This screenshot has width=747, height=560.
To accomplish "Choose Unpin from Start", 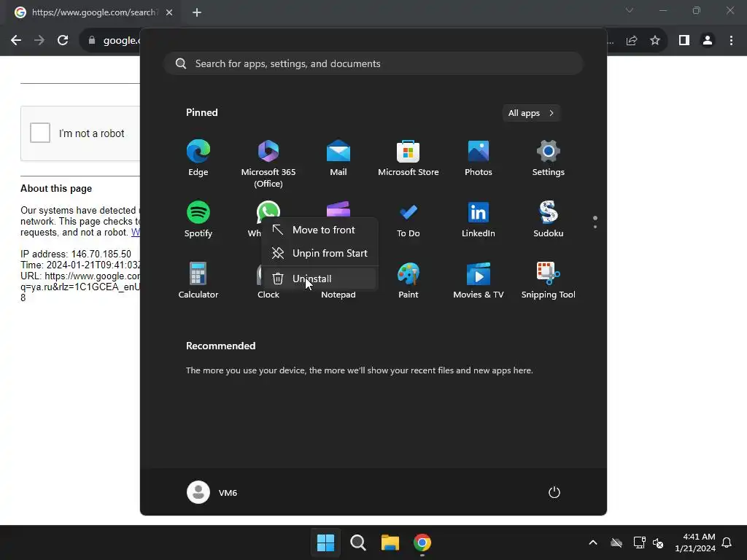I will tap(320, 253).
